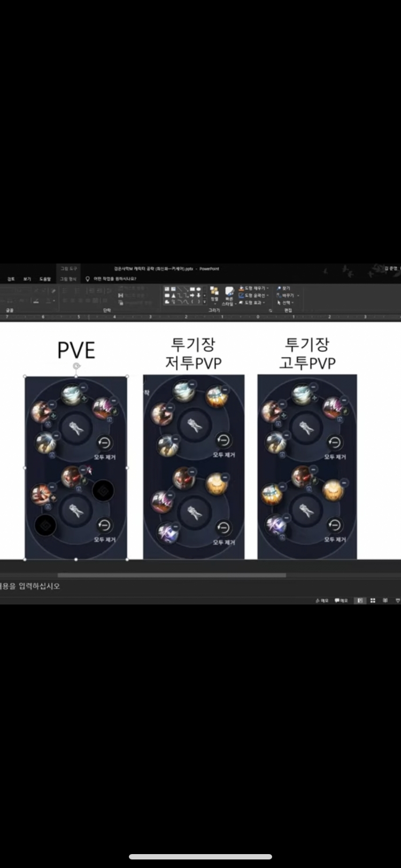Click the empty right slot in PVE lower wheel
This screenshot has height=868, width=401.
pyautogui.click(x=103, y=491)
